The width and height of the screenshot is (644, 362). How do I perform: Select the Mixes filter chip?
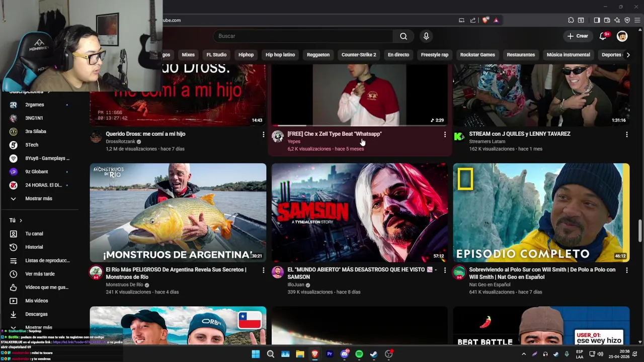pyautogui.click(x=188, y=55)
